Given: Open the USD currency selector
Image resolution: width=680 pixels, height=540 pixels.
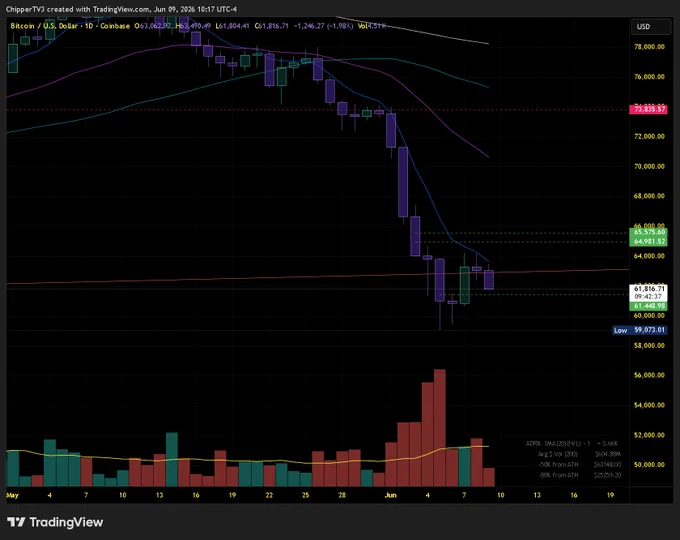Looking at the screenshot, I should tap(651, 27).
